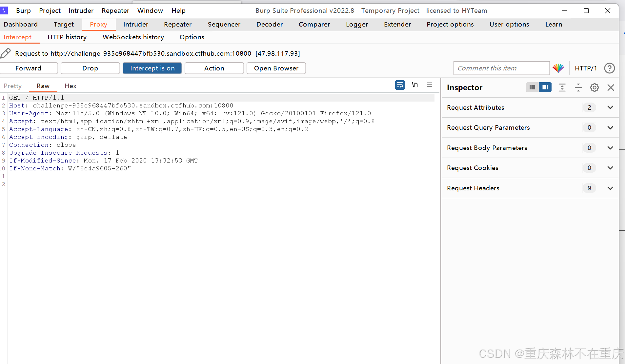Open the Action menu button
The image size is (625, 364).
pos(214,68)
